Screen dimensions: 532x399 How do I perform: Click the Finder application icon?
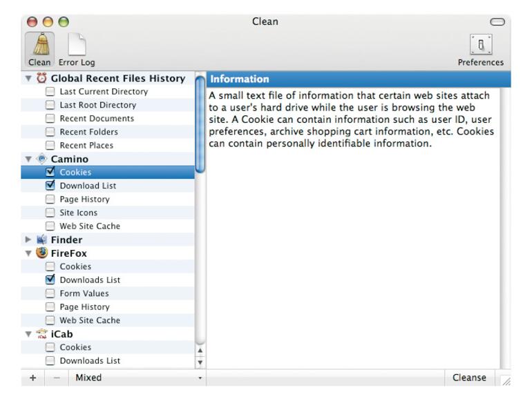[41, 240]
